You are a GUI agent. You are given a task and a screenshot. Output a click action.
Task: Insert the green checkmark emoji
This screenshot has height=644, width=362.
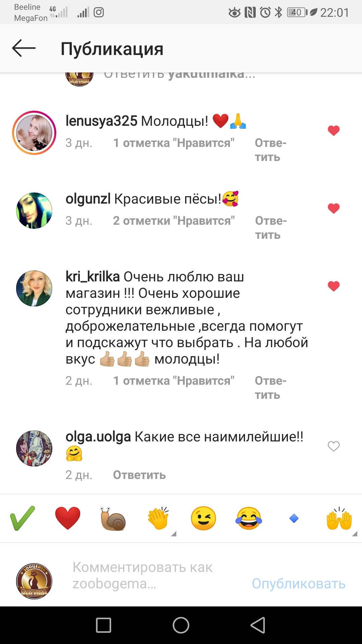22,518
